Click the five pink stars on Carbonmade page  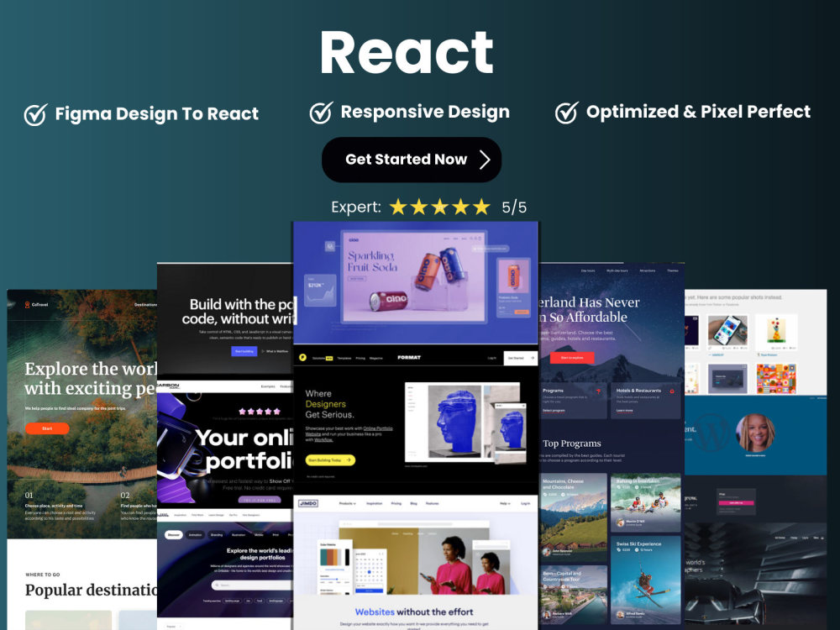coord(260,412)
